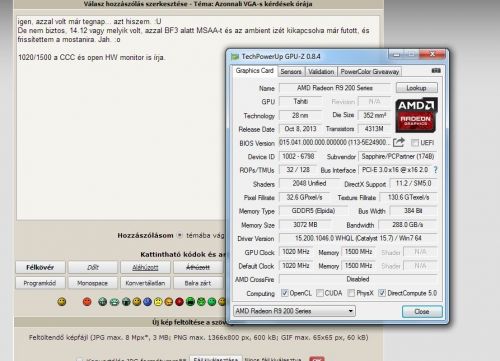Click the BIOS export arrow icon

399,142
